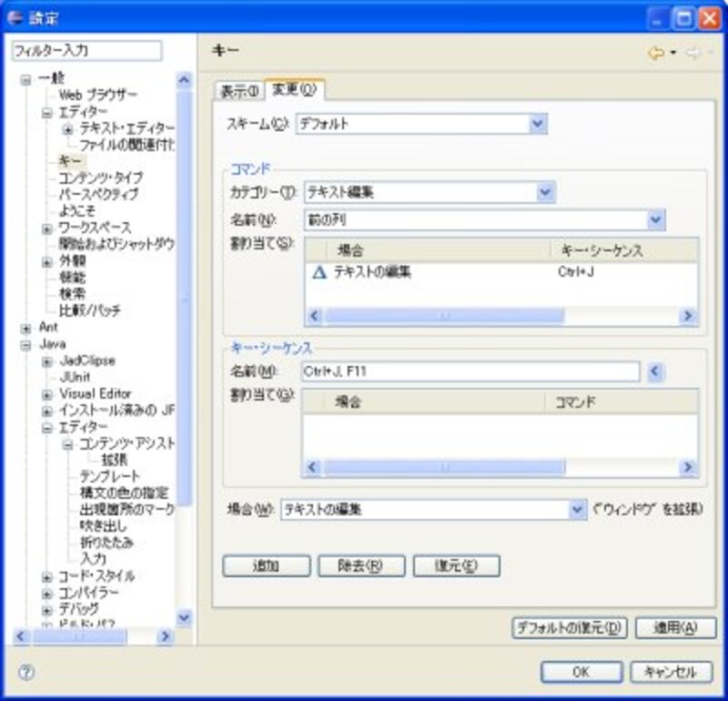Click the デフォルトの復元 button
Screen dimensions: 728x701
tap(570, 628)
